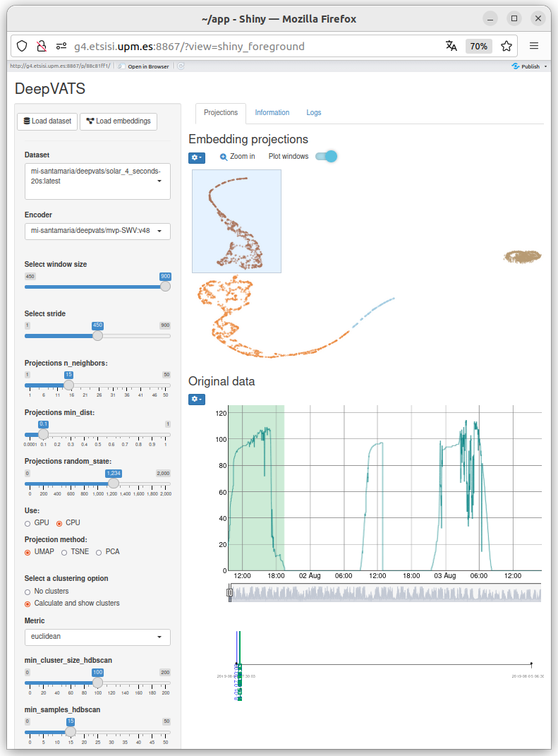Choose PCA projection method
This screenshot has width=558, height=756.
(x=99, y=553)
